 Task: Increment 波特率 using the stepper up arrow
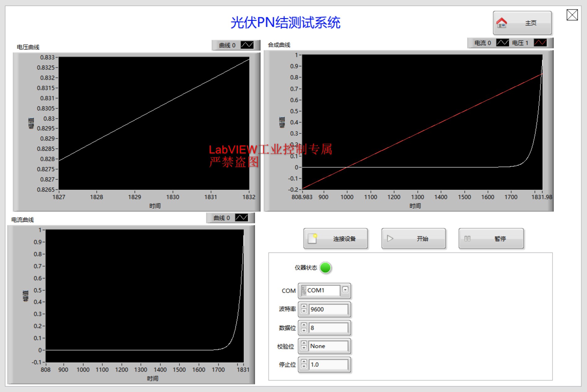[x=304, y=307]
